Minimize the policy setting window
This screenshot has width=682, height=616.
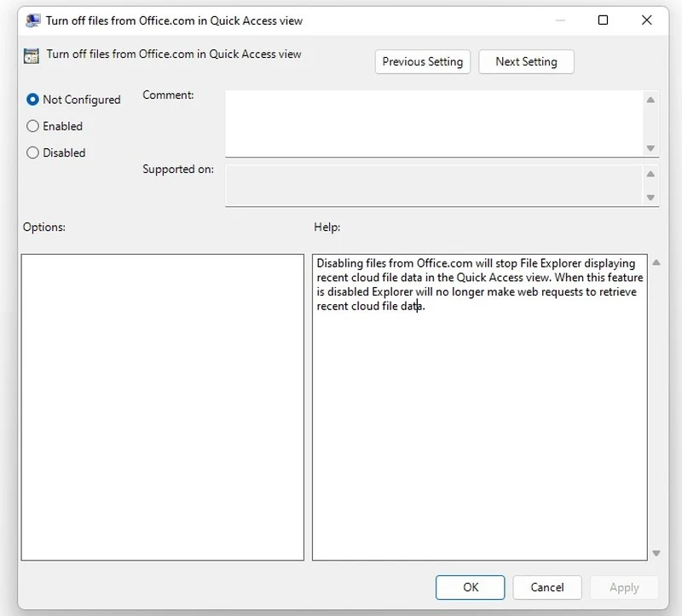pos(558,20)
